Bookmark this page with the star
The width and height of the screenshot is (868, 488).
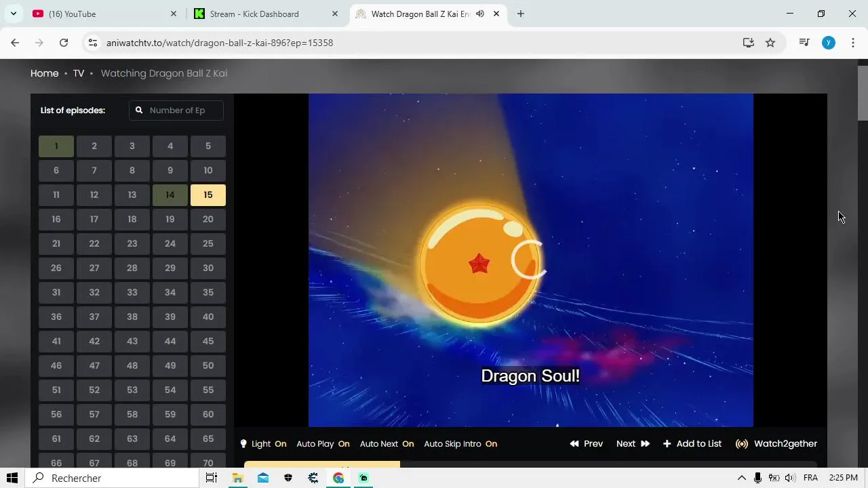pyautogui.click(x=770, y=43)
